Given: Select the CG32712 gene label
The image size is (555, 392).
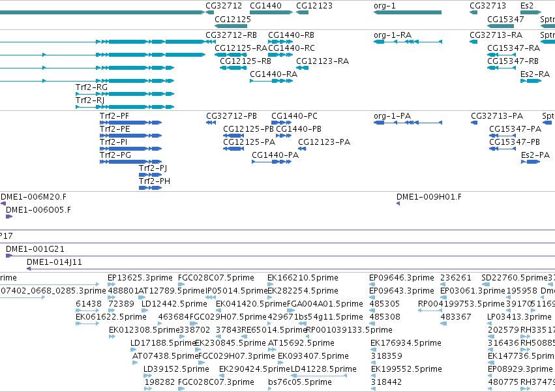Looking at the screenshot, I should tap(224, 6).
